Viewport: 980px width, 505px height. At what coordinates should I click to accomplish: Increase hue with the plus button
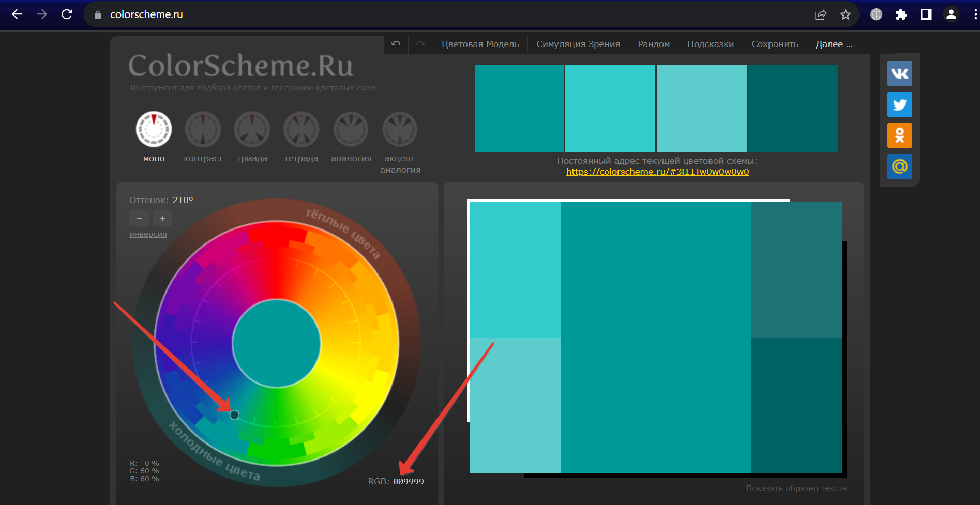click(162, 218)
